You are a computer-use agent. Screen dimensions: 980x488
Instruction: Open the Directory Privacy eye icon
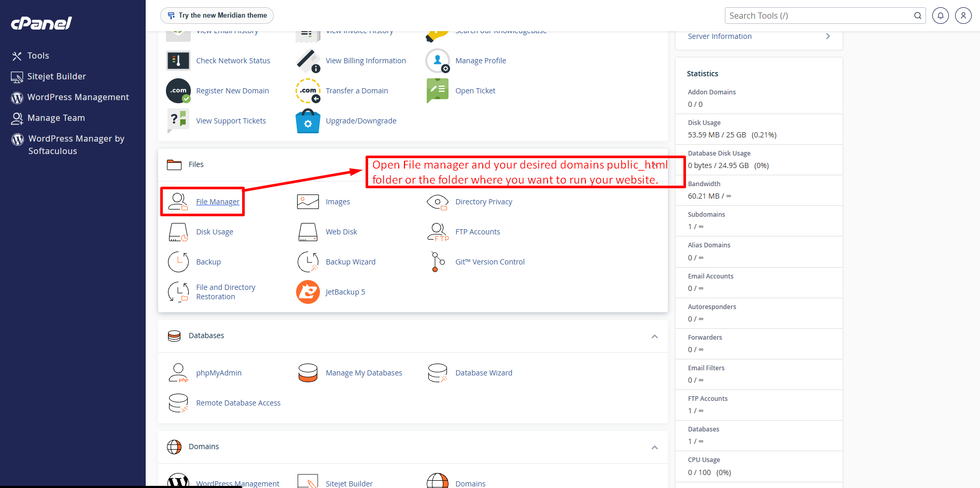[437, 201]
